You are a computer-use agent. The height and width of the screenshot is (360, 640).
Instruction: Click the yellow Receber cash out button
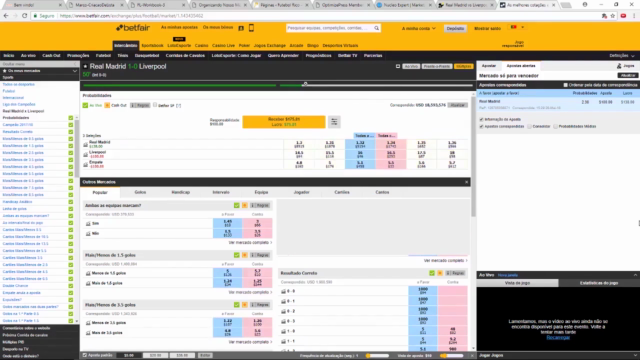pyautogui.click(x=284, y=122)
